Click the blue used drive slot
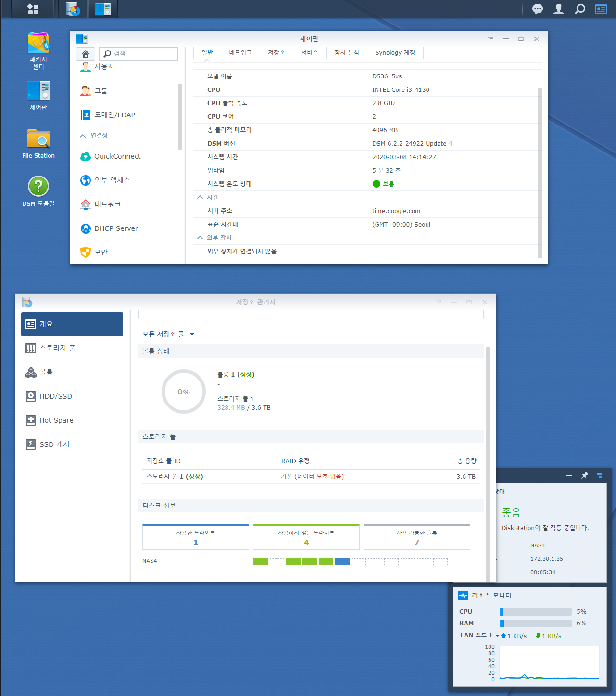 tap(342, 562)
